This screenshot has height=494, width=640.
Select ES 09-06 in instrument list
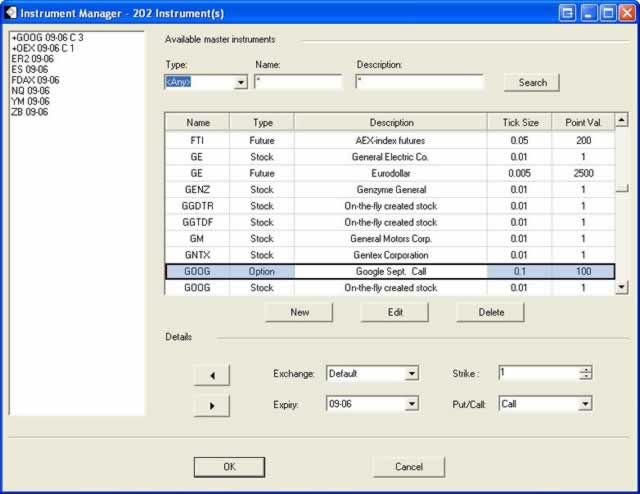click(x=29, y=69)
